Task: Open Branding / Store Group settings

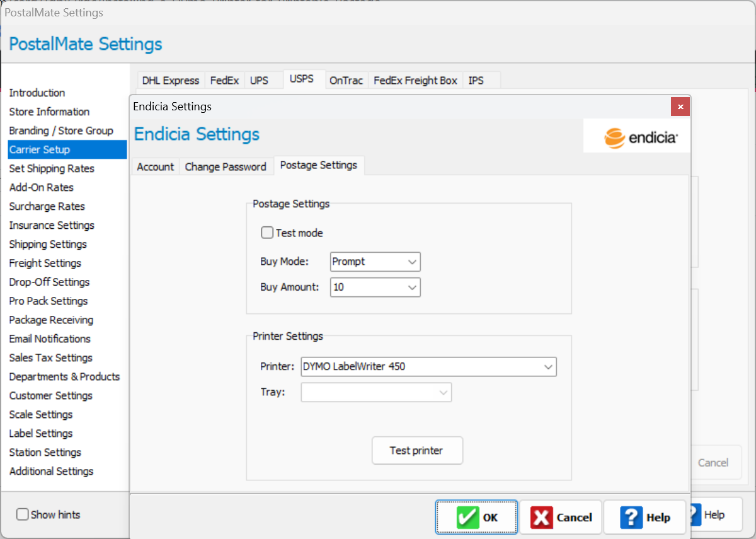Action: tap(61, 130)
